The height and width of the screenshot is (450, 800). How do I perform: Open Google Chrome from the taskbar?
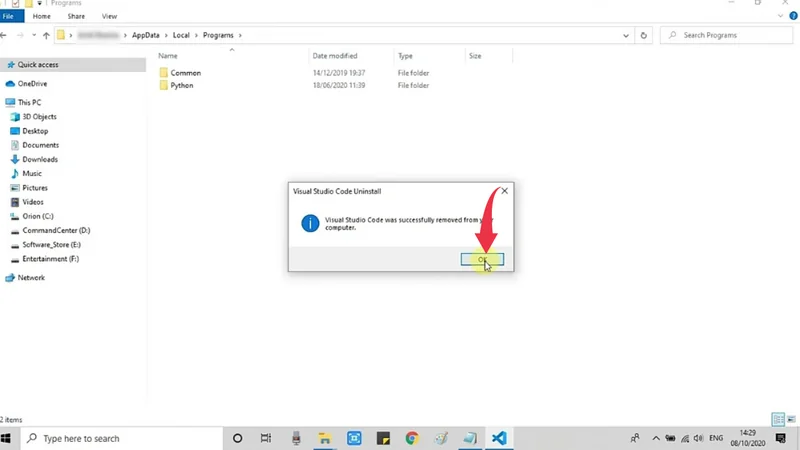pyautogui.click(x=412, y=438)
